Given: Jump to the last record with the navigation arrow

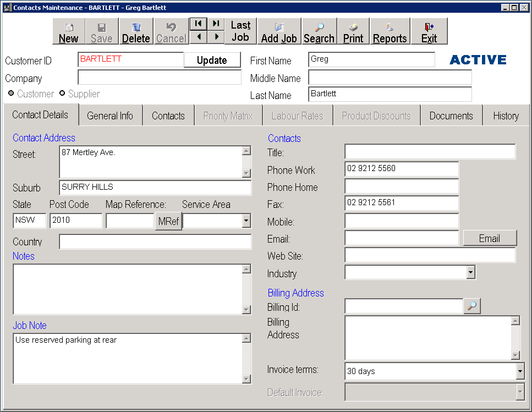Looking at the screenshot, I should 216,24.
